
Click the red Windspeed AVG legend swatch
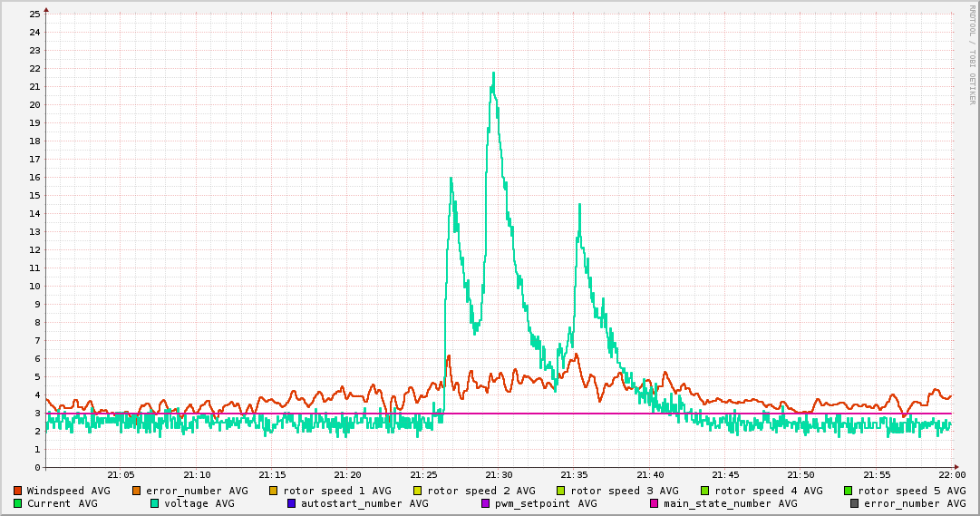pos(17,491)
